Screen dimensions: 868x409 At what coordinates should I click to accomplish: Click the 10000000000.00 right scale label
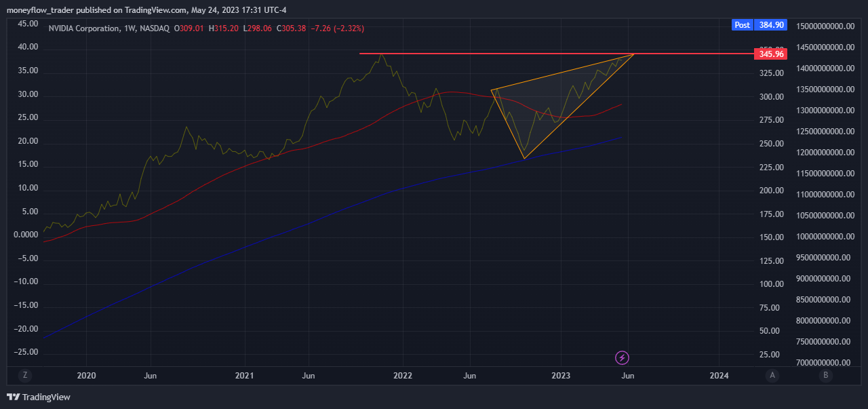click(825, 237)
